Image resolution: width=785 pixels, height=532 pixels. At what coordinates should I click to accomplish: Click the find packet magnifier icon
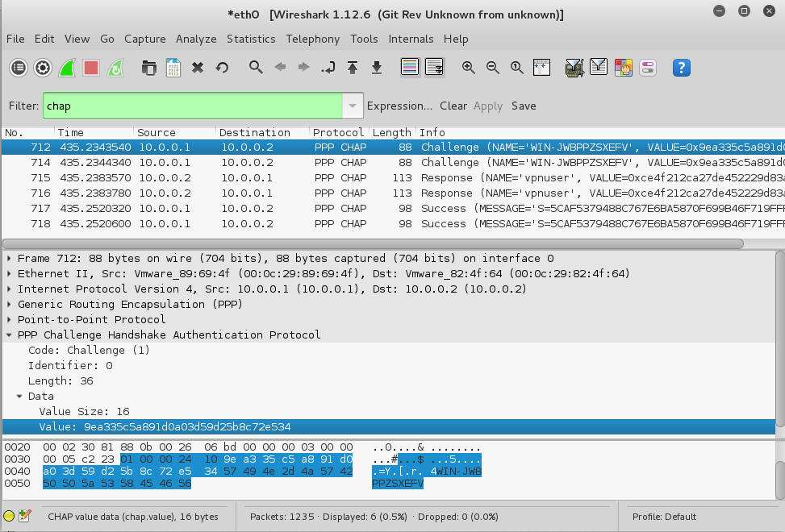pos(256,68)
